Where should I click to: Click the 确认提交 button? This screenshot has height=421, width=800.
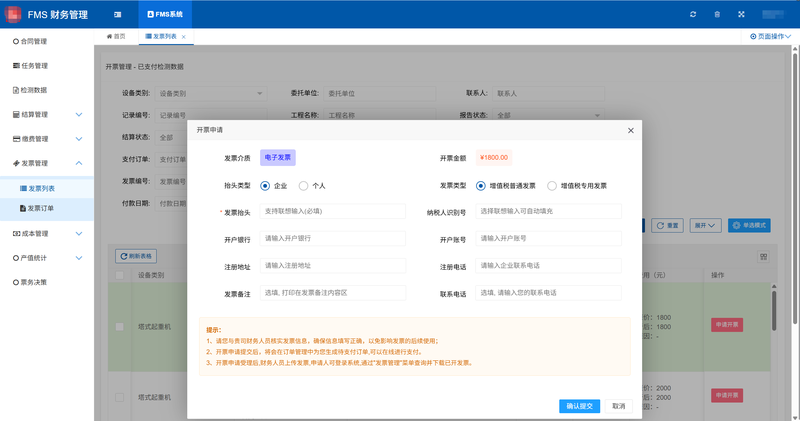click(580, 406)
